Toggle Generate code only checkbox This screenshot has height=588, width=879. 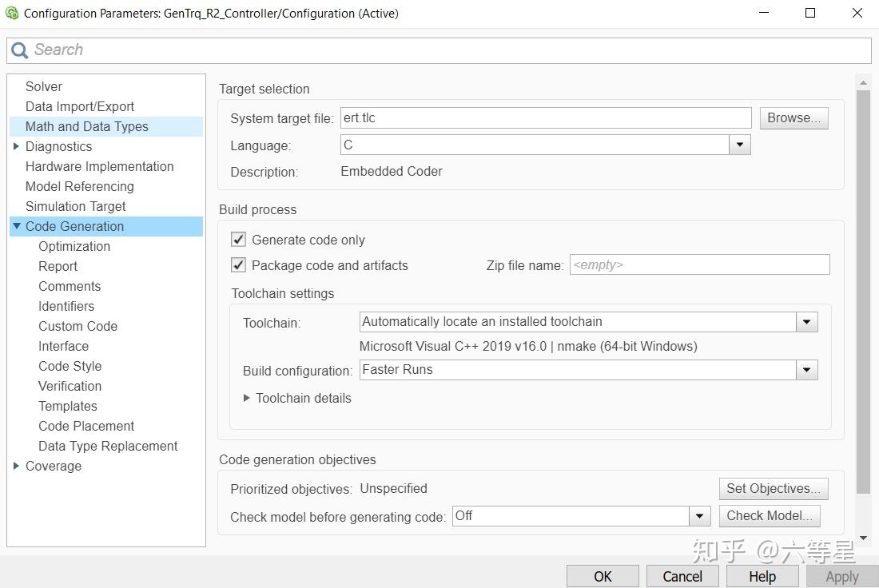coord(238,240)
